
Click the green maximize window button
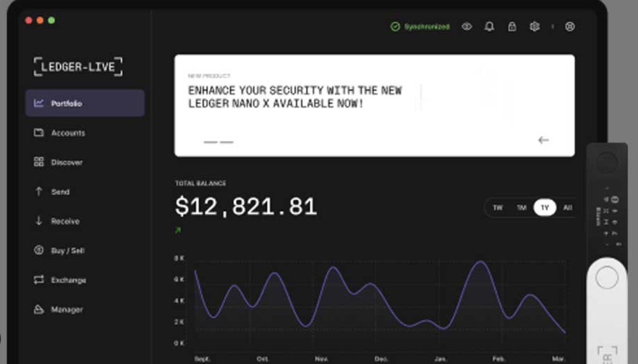click(51, 21)
